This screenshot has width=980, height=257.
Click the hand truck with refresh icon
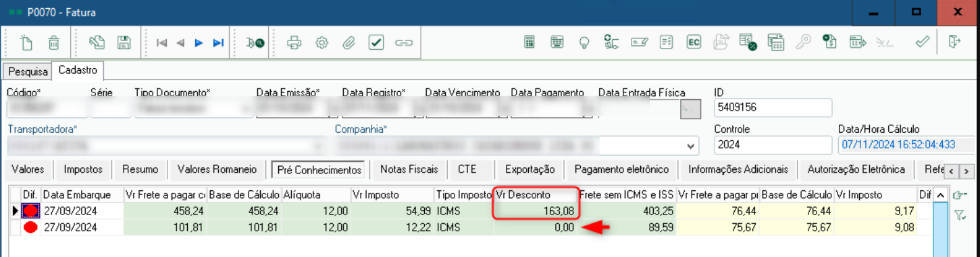(612, 42)
